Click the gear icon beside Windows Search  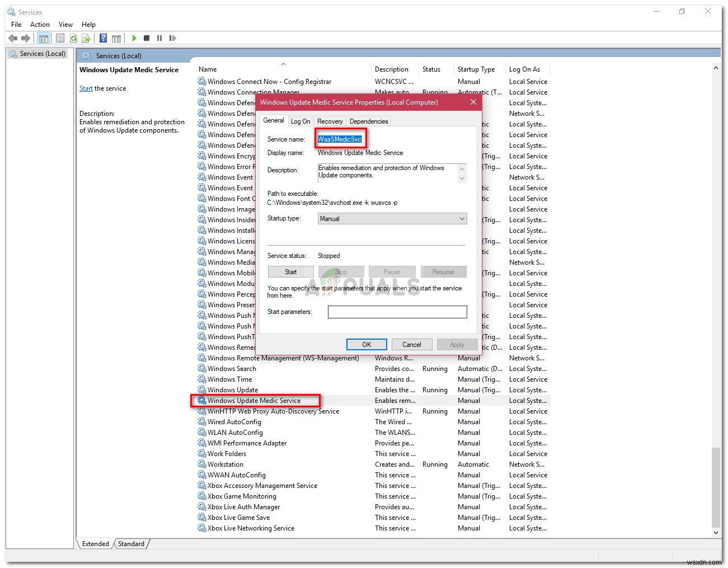[201, 368]
